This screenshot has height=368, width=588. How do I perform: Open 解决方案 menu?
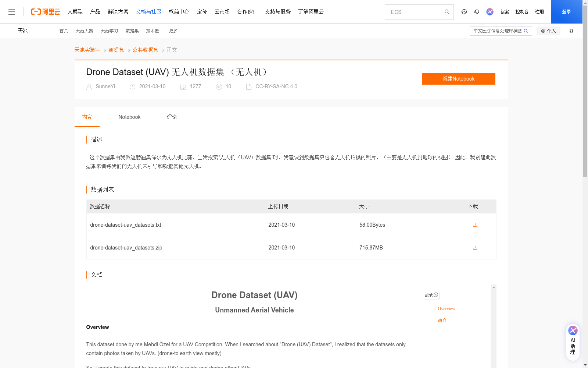point(118,12)
